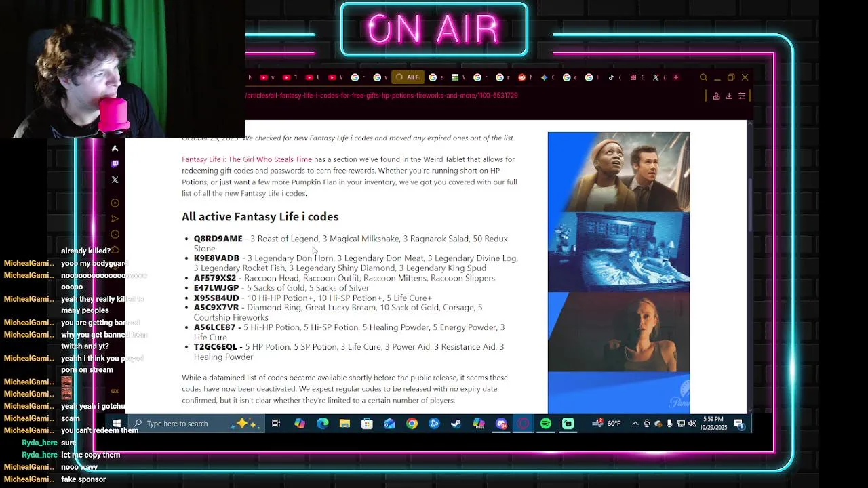Open the Windows Start menu
This screenshot has height=488, width=868.
116,424
